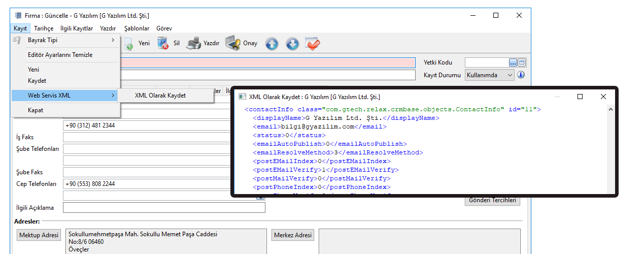The width and height of the screenshot is (644, 254).
Task: Click the Yeni toolbar icon
Action: 129,44
